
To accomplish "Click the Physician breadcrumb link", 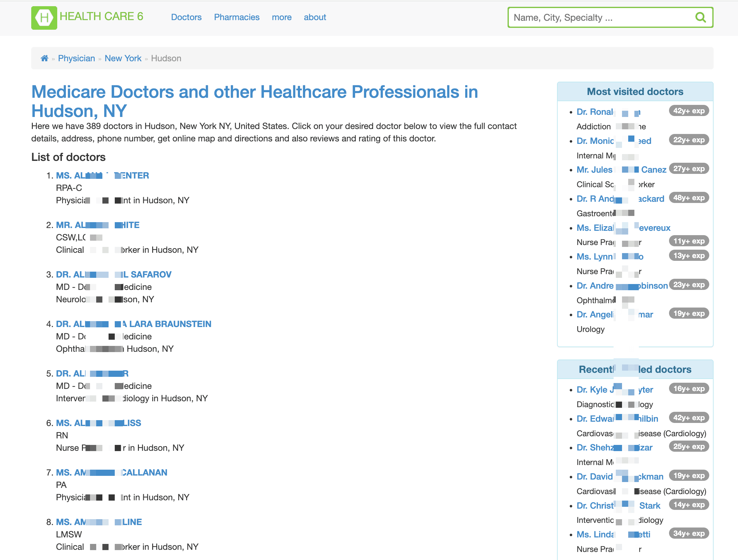I will [x=76, y=58].
